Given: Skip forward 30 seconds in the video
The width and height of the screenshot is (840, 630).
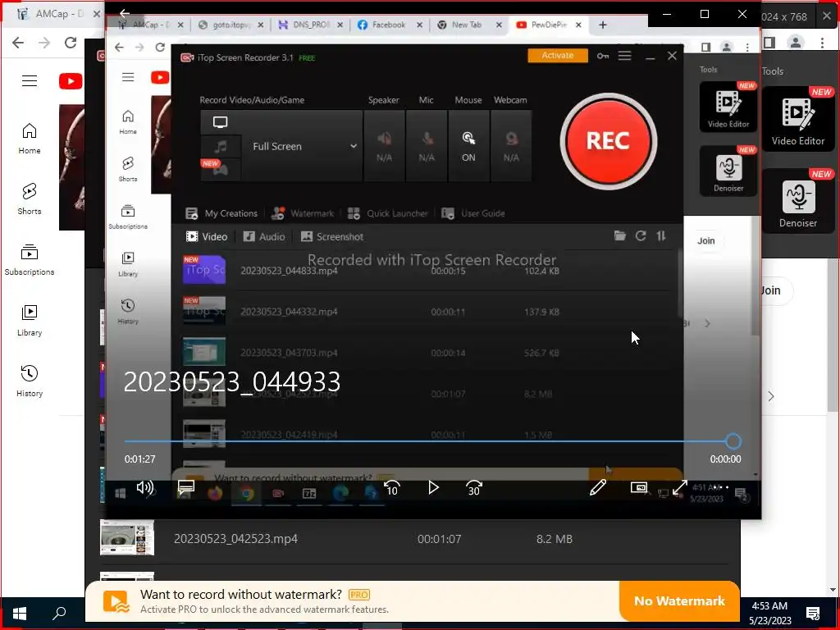Looking at the screenshot, I should 474,487.
